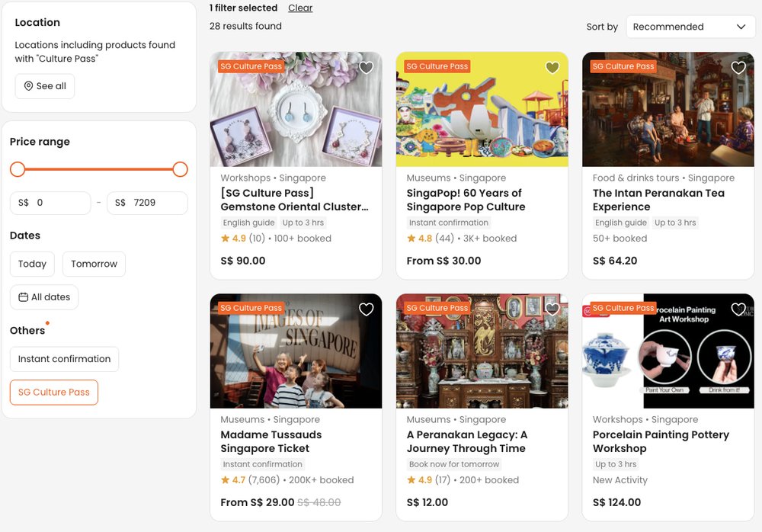
Task: Click the minimum price slider handle
Action: coord(18,169)
